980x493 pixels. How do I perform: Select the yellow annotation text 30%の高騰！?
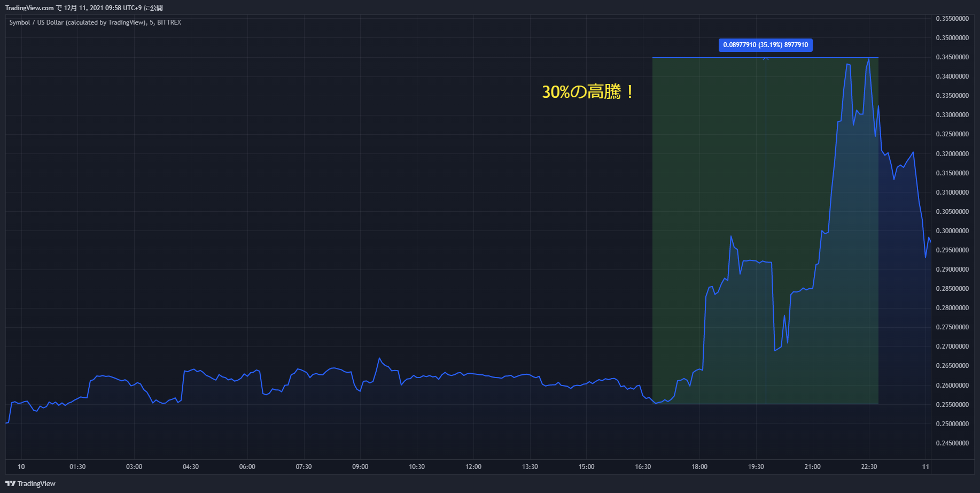pyautogui.click(x=588, y=91)
